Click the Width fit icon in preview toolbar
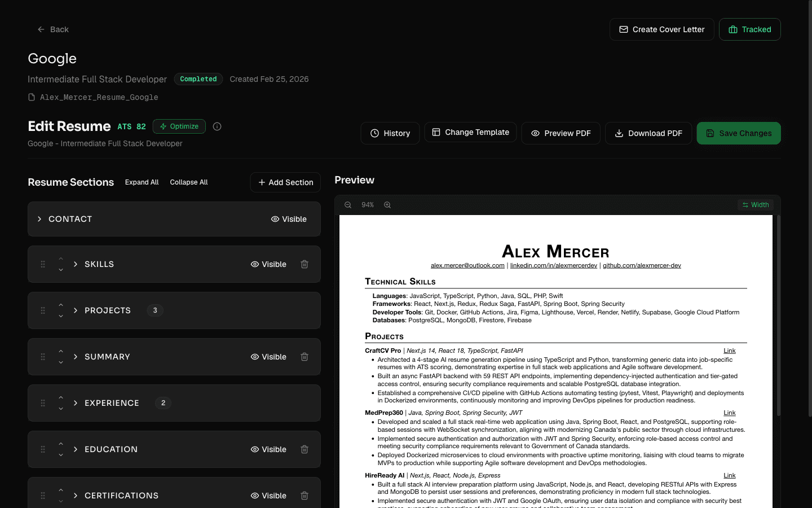The height and width of the screenshot is (508, 812). 756,205
